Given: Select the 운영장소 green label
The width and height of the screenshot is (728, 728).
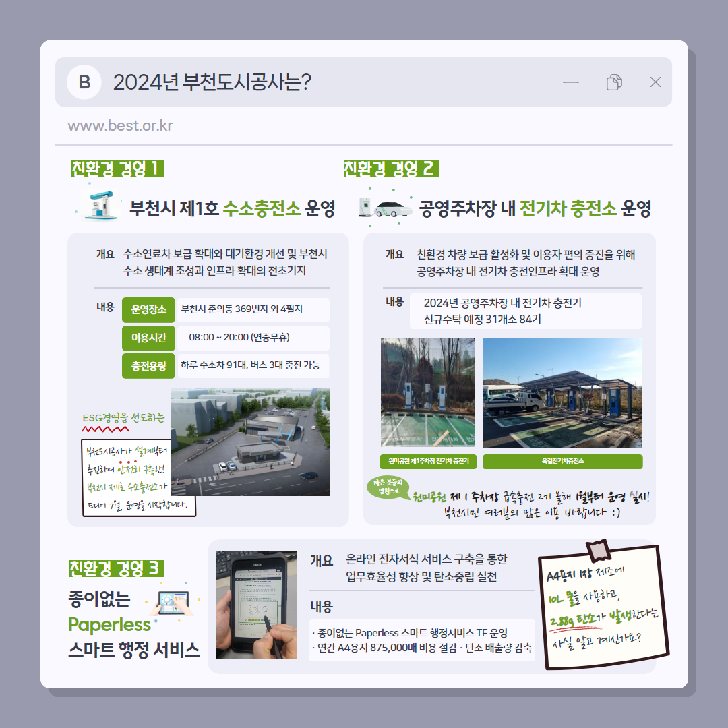Looking at the screenshot, I should click(148, 310).
